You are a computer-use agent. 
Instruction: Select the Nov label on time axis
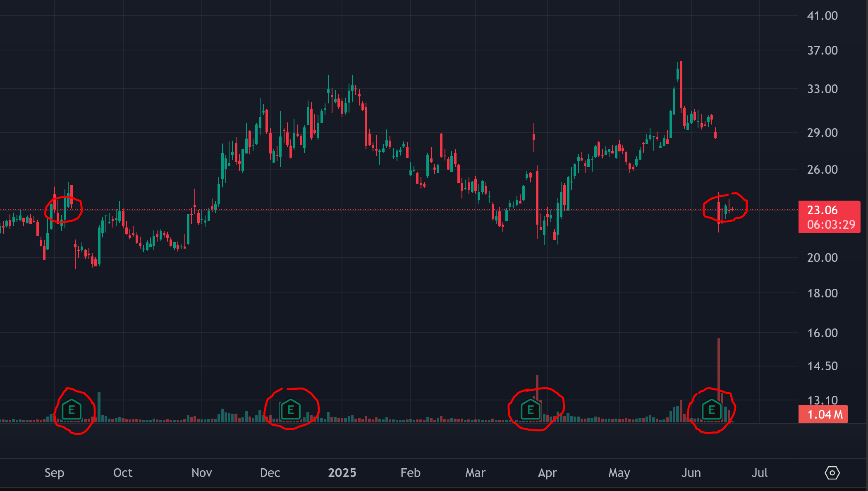pos(202,473)
